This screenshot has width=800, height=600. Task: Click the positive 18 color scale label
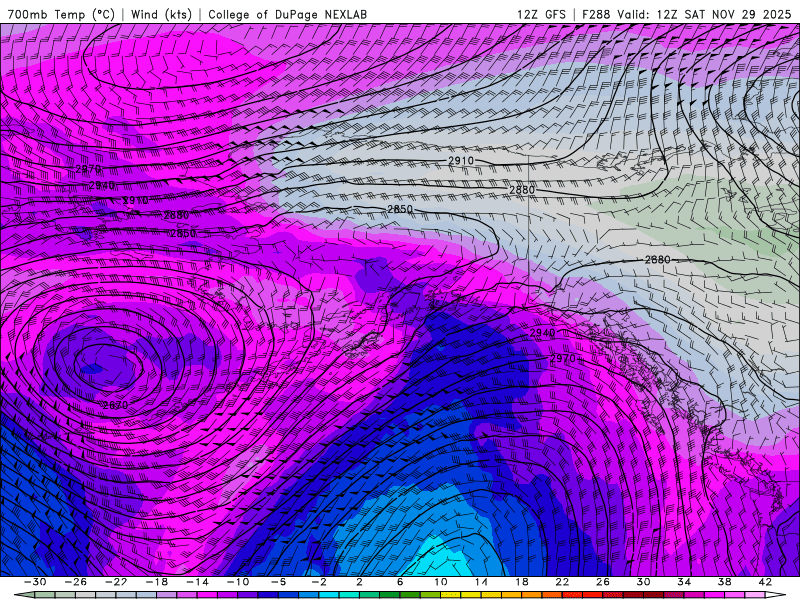(521, 582)
